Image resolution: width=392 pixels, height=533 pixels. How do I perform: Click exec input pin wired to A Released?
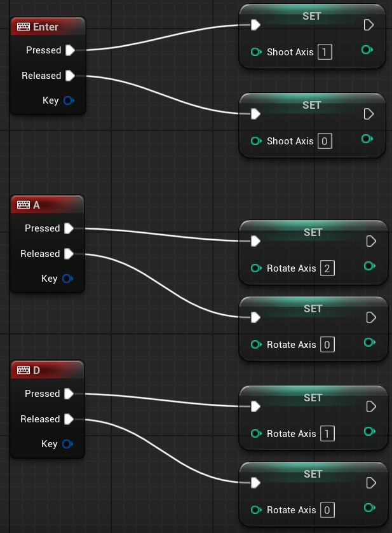[x=255, y=317]
